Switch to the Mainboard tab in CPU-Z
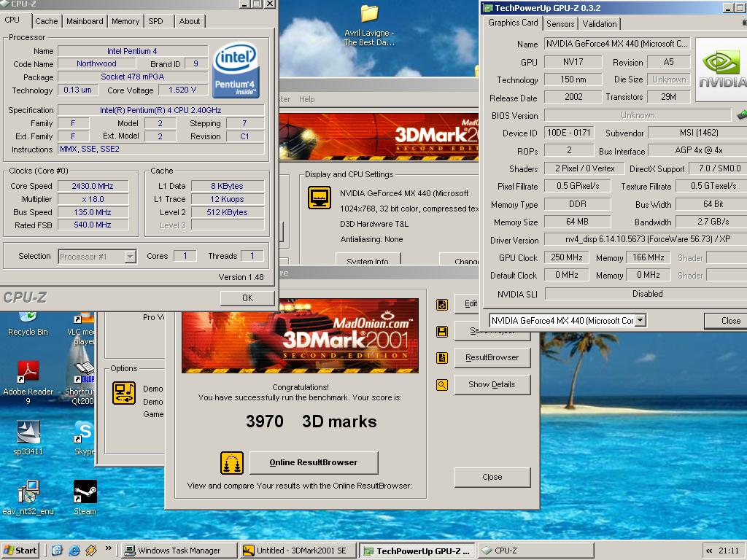The image size is (747, 560). [85, 21]
